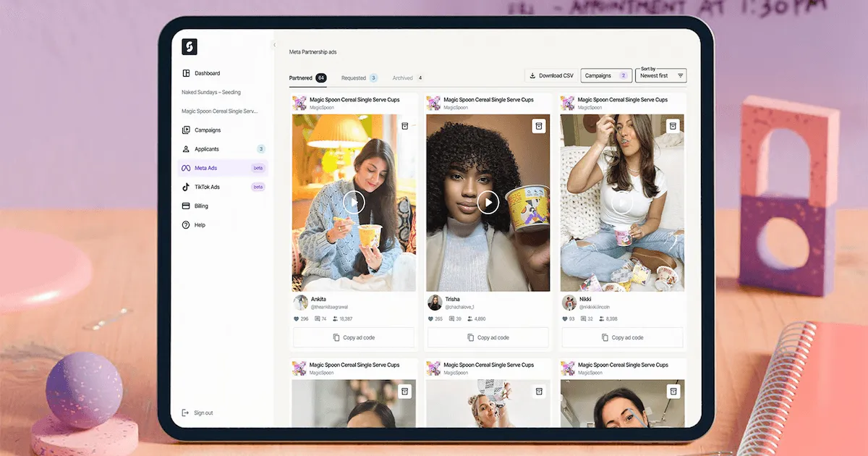Open Sort by Newest first dropdown
This screenshot has height=456, width=868.
coord(661,75)
